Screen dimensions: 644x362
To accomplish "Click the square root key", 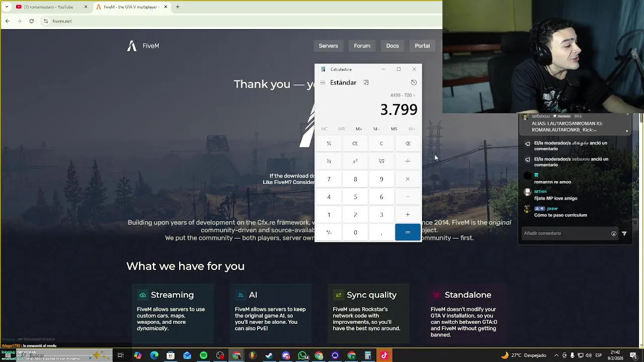I will click(381, 161).
